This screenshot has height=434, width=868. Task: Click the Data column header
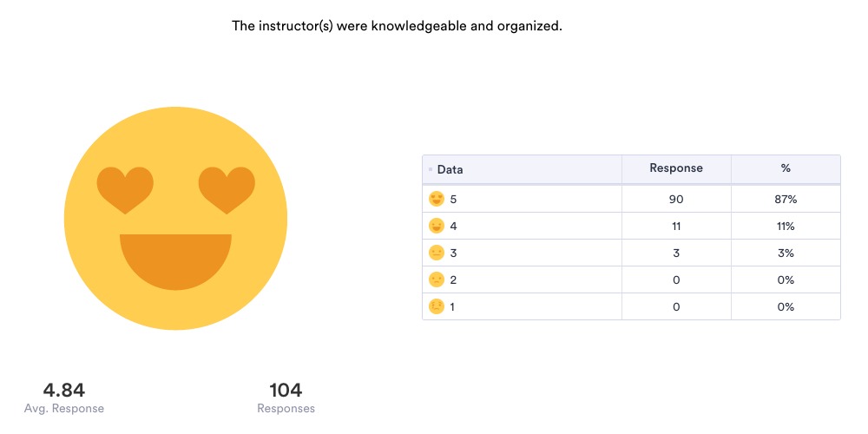(450, 170)
